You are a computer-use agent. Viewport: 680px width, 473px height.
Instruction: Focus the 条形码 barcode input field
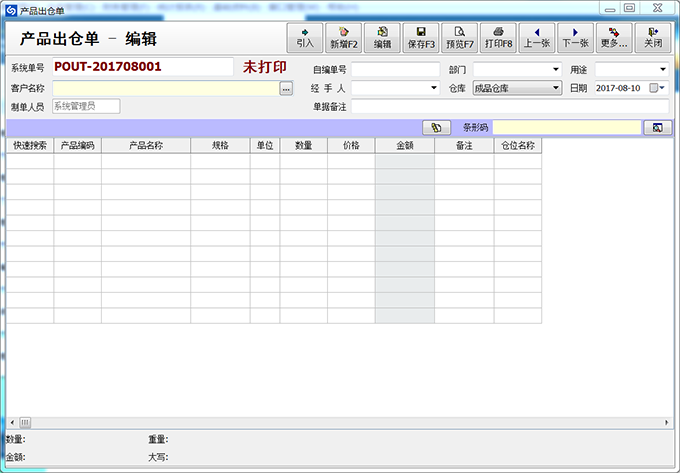[x=567, y=127]
